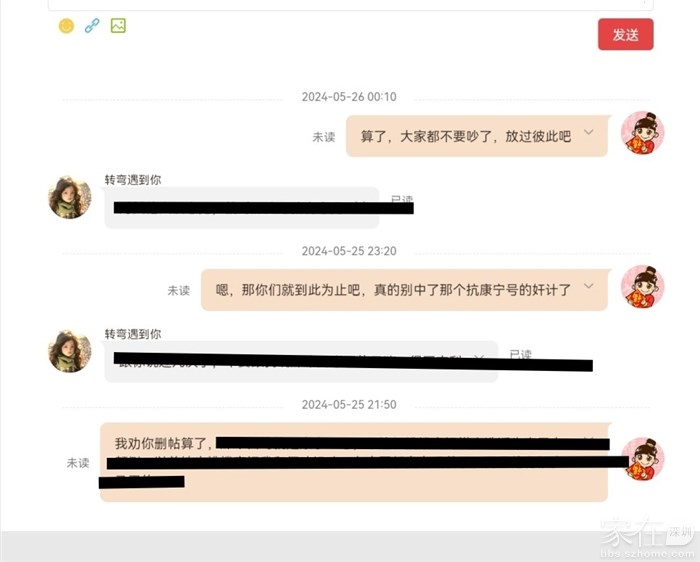Click the bubble starting 我劝你删帖算了
Viewport: 700px width, 562px height.
coord(354,462)
